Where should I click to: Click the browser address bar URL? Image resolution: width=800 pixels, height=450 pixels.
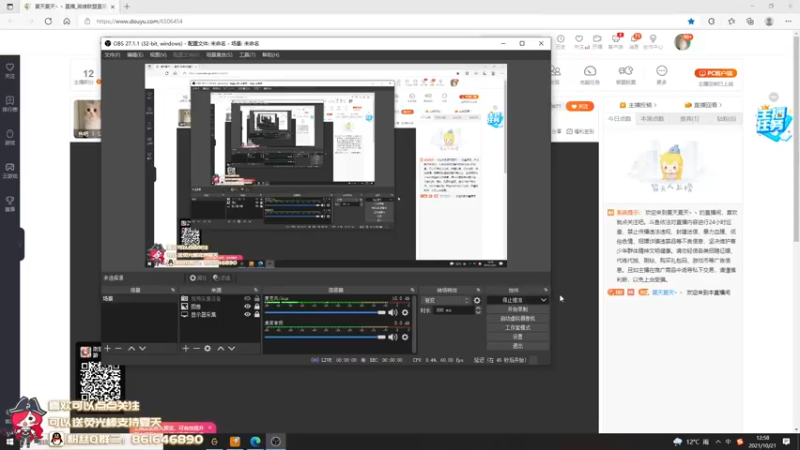pos(139,21)
